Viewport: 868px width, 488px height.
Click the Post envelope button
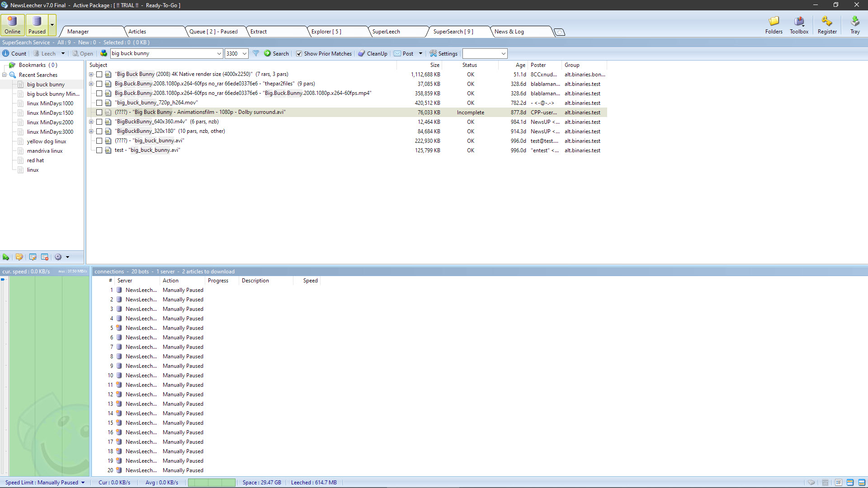404,53
